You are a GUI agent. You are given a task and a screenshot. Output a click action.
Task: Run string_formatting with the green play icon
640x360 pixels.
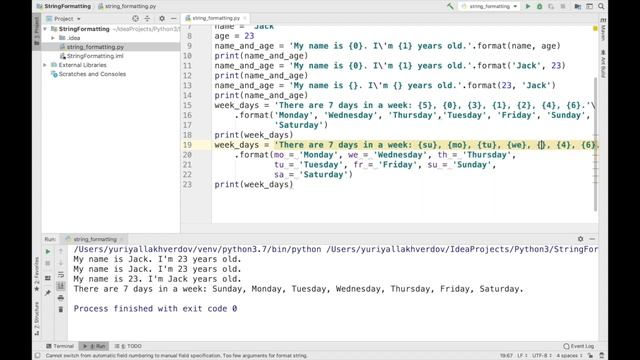click(x=528, y=6)
